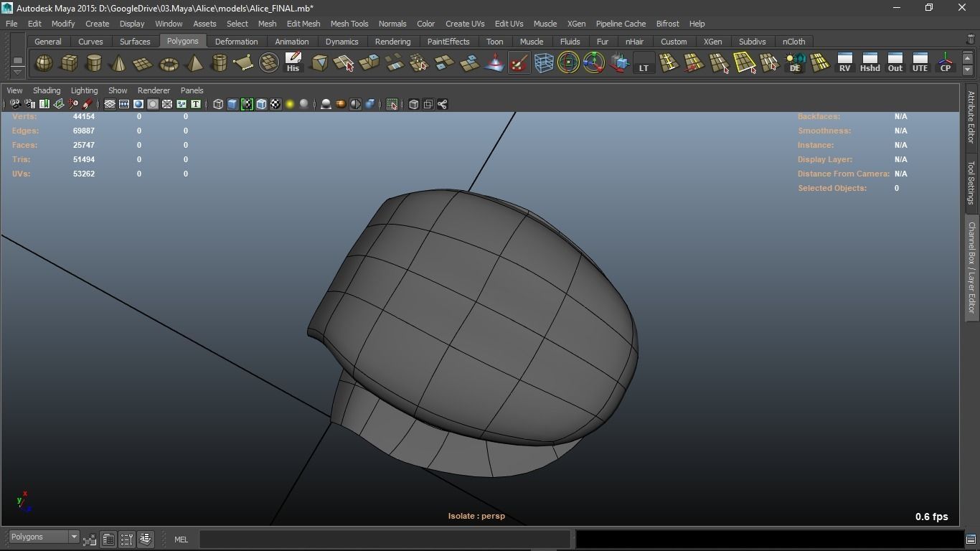Click the CP center pivot shelf icon
Image resolution: width=980 pixels, height=551 pixels.
946,63
